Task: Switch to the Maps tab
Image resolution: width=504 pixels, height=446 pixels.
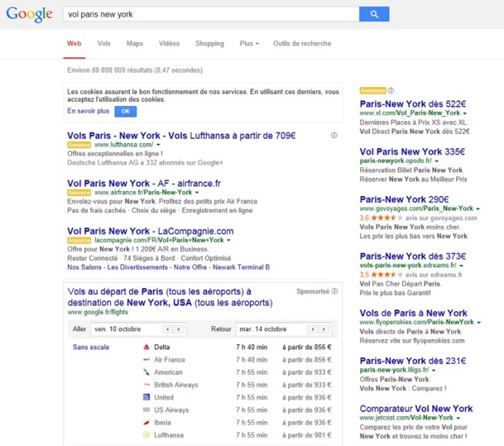Action: [134, 43]
